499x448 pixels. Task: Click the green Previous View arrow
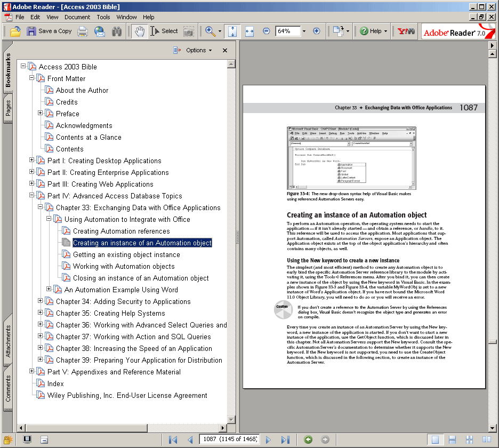[x=308, y=439]
